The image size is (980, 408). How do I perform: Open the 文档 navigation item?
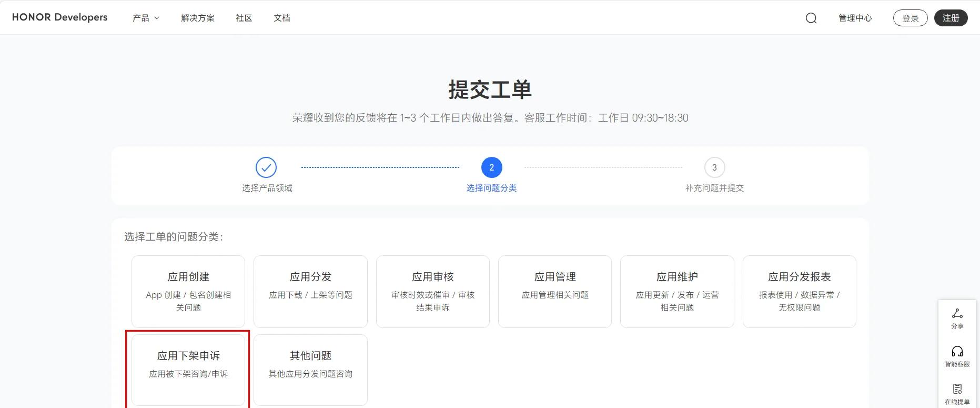click(x=282, y=18)
